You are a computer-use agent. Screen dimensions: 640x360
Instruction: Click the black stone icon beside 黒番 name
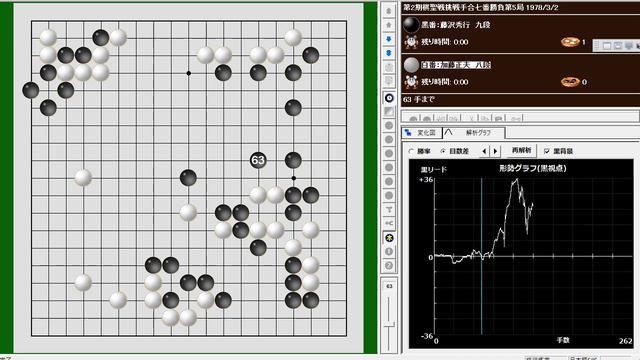[x=411, y=24]
